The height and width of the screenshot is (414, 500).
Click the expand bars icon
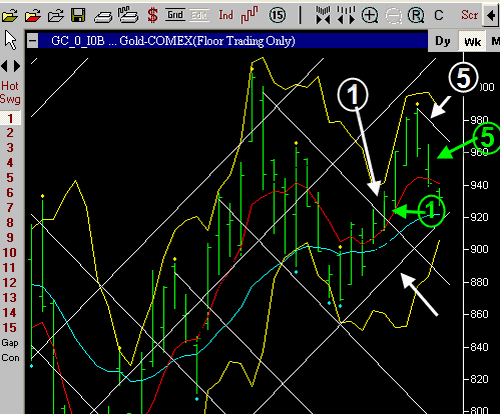tap(346, 15)
